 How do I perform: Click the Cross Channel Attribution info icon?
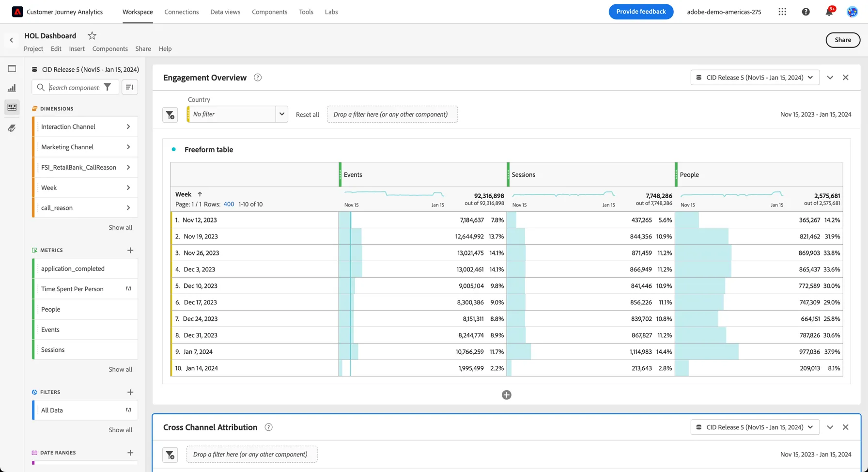pyautogui.click(x=268, y=427)
